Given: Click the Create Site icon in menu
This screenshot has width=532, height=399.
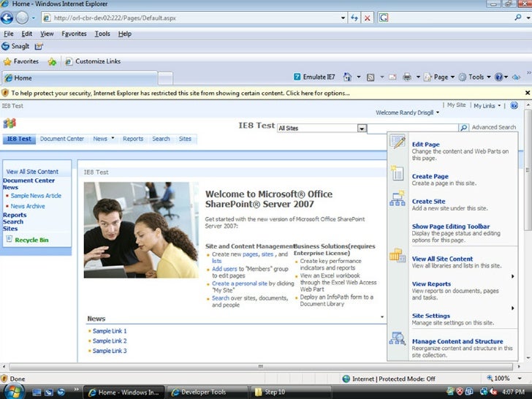Looking at the screenshot, I should (x=397, y=199).
